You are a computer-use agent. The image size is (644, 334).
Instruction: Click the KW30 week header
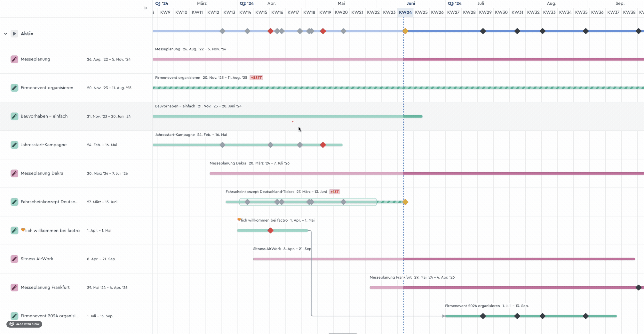[501, 12]
